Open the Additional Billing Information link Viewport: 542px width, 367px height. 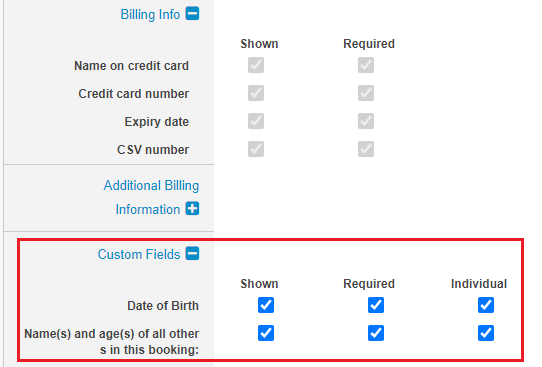click(151, 197)
